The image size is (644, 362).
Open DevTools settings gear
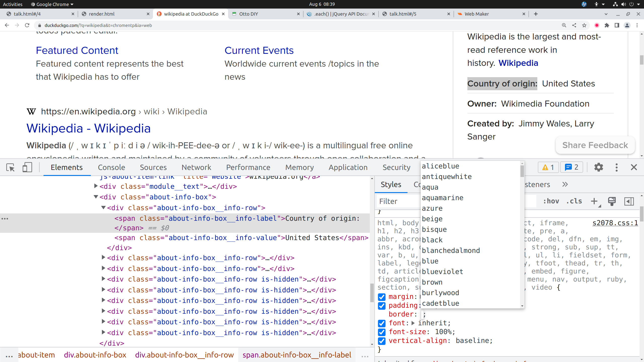[x=598, y=167]
